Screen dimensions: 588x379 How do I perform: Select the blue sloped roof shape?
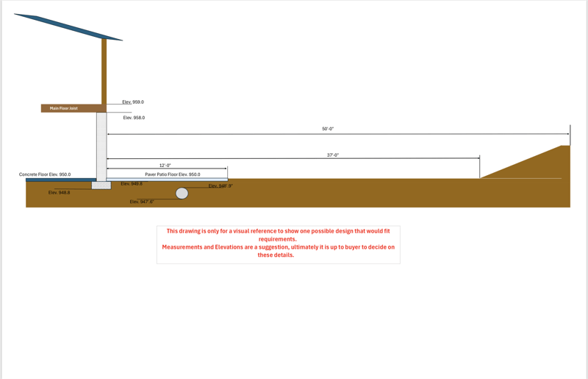tap(68, 27)
